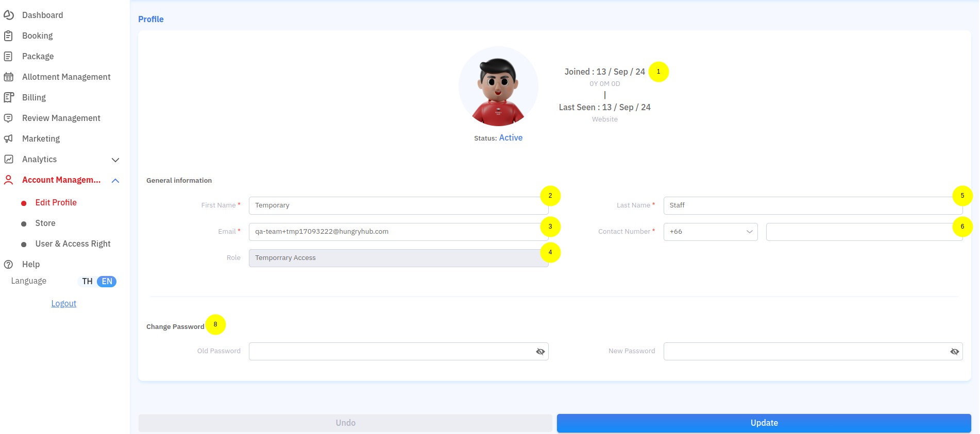Click the blue Update button
The width and height of the screenshot is (980, 434).
(x=764, y=423)
